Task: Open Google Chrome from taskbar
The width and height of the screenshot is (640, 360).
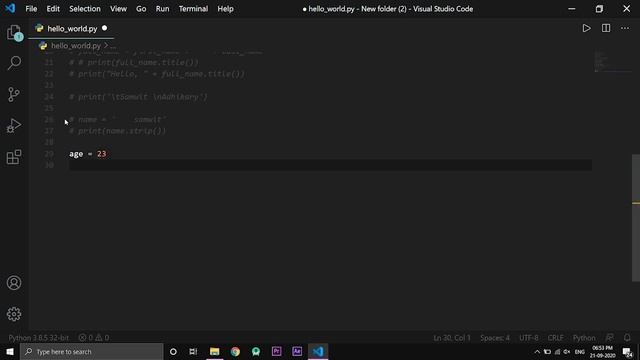Action: (235, 351)
